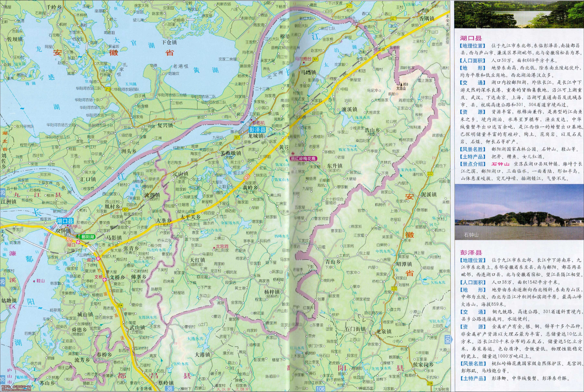
Task: Click the green tree icon beside 鄱阳湖
Action: 78,237
